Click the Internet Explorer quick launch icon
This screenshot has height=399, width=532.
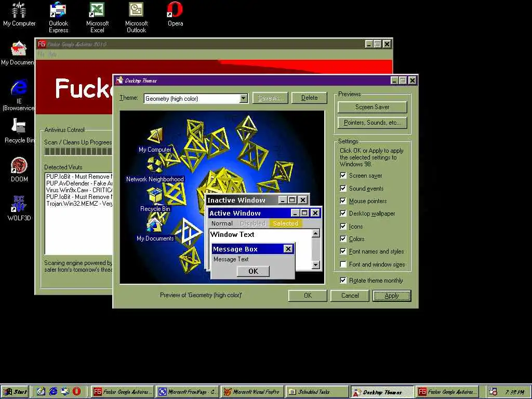coord(53,392)
